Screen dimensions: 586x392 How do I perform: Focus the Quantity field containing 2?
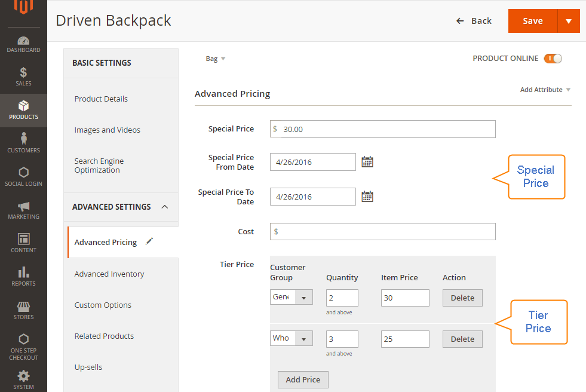(x=342, y=298)
